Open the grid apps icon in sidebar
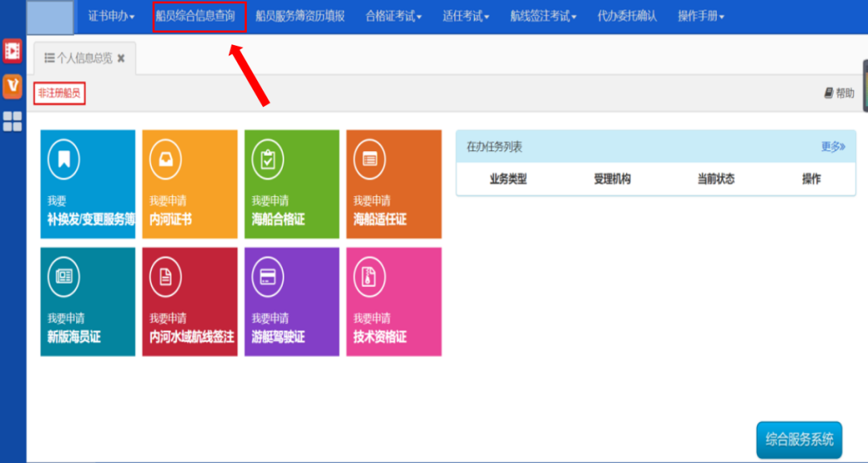The image size is (868, 463). click(x=12, y=121)
